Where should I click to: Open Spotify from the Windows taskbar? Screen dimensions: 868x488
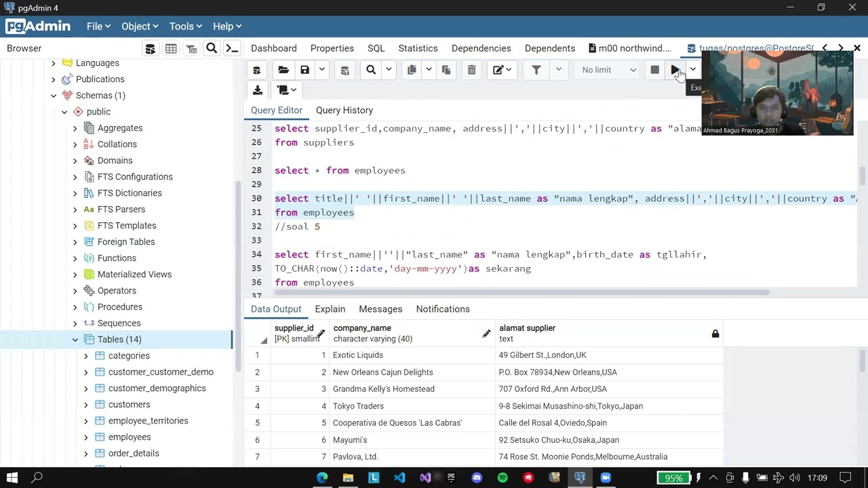(502, 478)
